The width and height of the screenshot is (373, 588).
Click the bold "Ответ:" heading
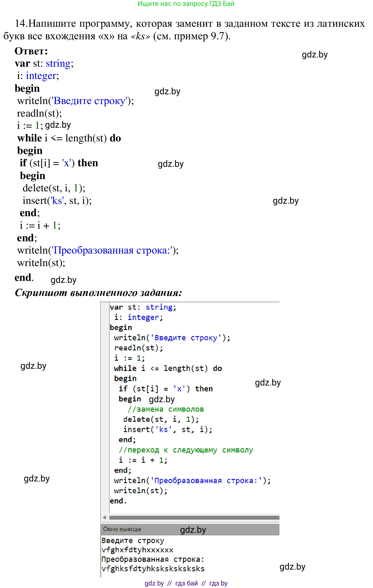tap(31, 51)
